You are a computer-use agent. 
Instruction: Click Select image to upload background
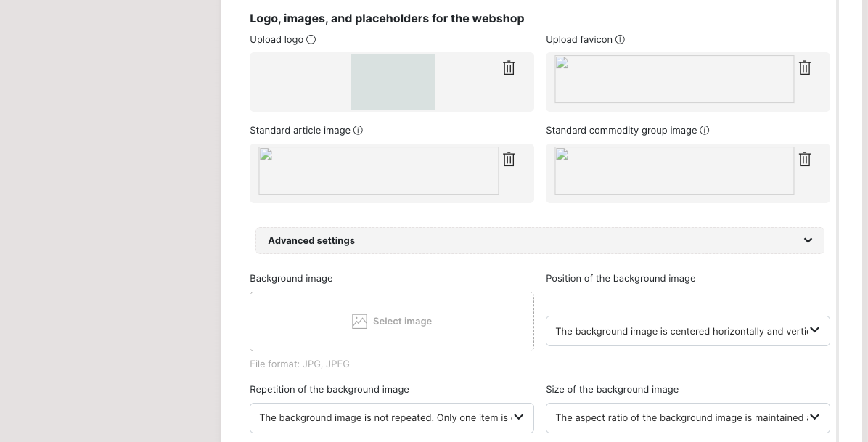pyautogui.click(x=402, y=322)
